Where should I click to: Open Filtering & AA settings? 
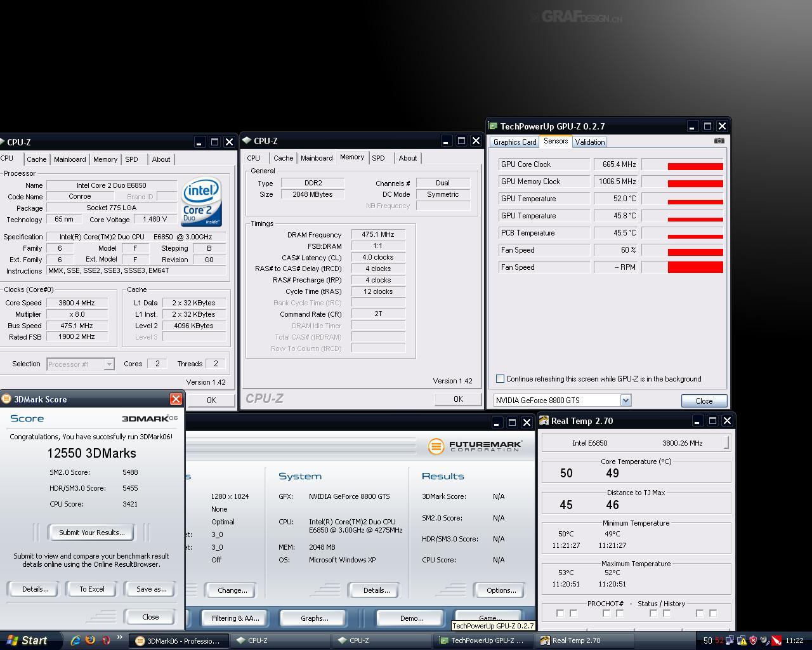pos(235,618)
